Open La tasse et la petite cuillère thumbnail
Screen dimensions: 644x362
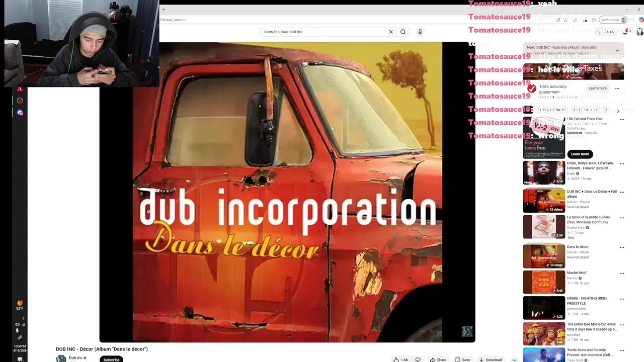pyautogui.click(x=544, y=227)
